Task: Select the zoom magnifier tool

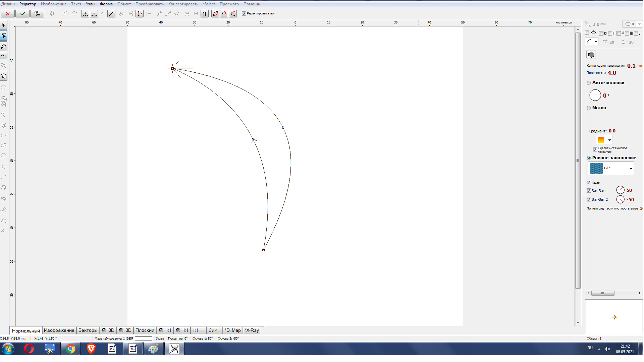Action: point(4,46)
